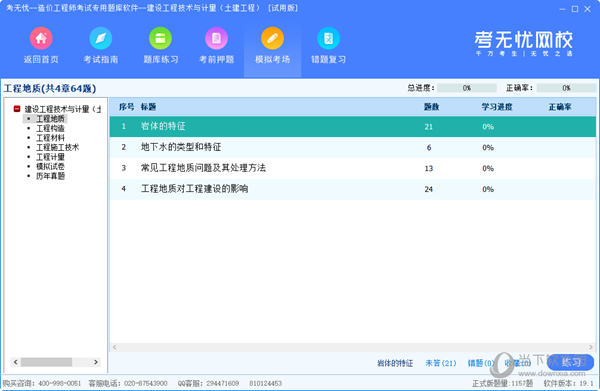Click 购买咨询 phone number in status bar
This screenshot has height=391, width=600.
(x=60, y=383)
